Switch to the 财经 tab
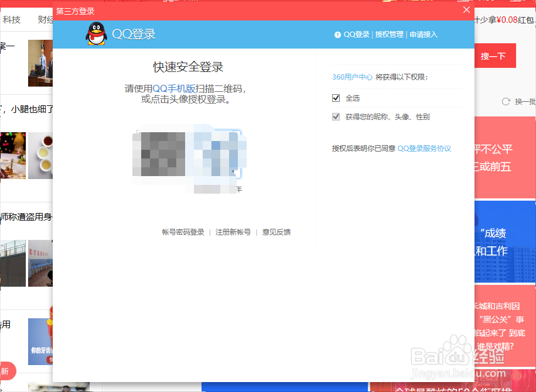 click(46, 19)
